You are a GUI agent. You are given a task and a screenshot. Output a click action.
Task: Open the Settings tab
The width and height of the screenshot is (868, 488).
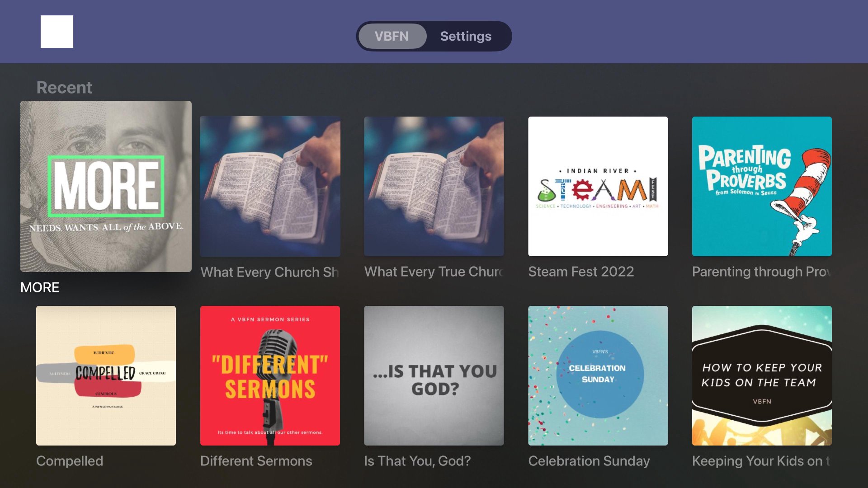click(466, 36)
